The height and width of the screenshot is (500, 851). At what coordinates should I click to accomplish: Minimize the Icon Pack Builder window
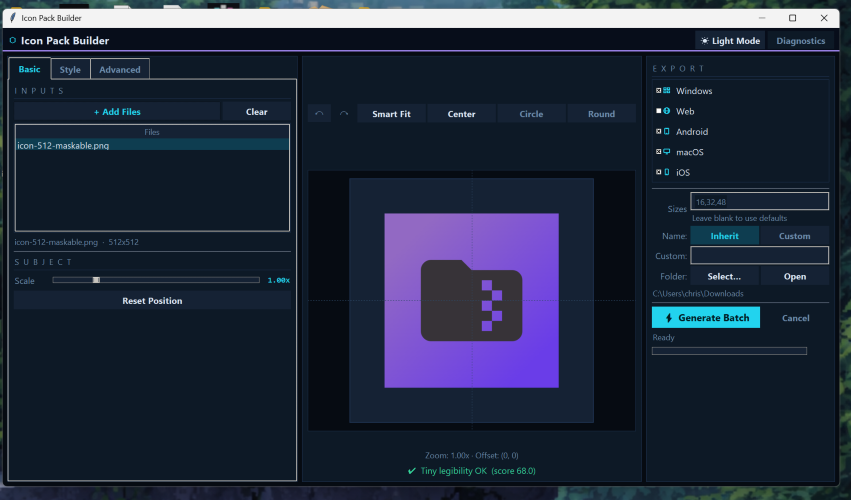pos(762,18)
